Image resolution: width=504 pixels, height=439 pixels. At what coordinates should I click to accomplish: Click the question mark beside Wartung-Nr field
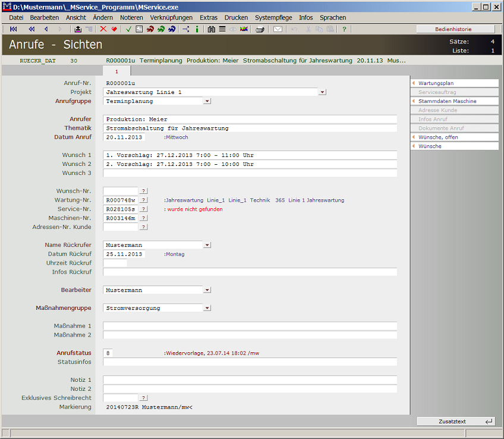click(142, 200)
